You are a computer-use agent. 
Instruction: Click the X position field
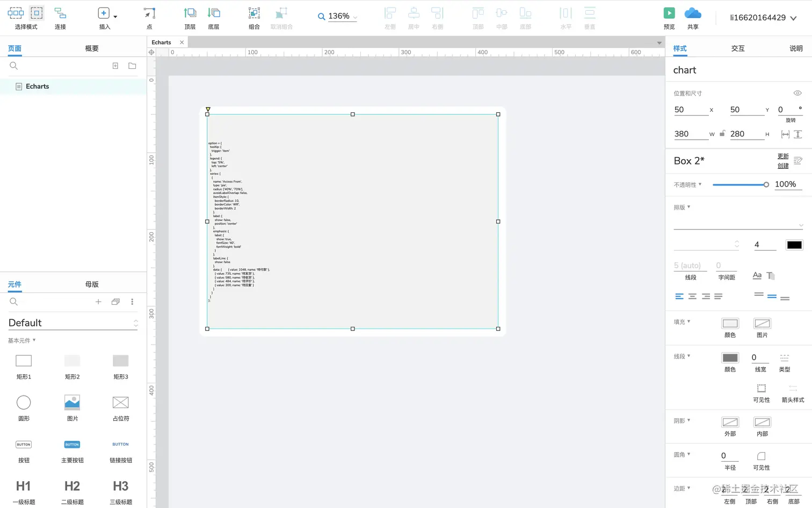pos(691,110)
